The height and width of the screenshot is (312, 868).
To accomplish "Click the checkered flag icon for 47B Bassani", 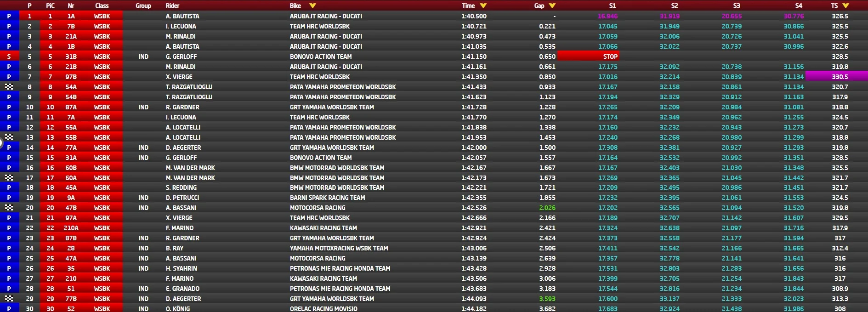I will [x=9, y=208].
